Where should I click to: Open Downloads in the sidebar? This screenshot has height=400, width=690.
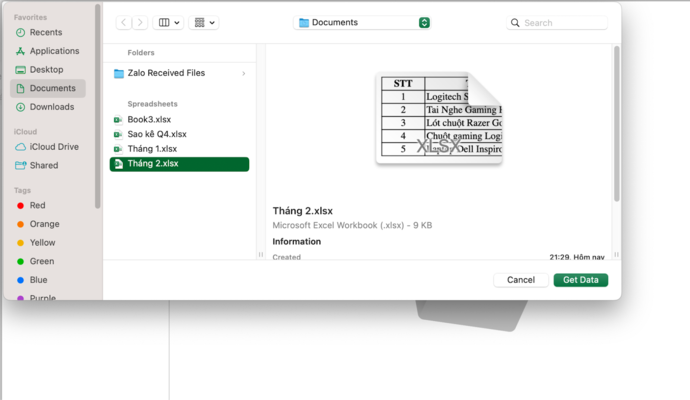(51, 107)
